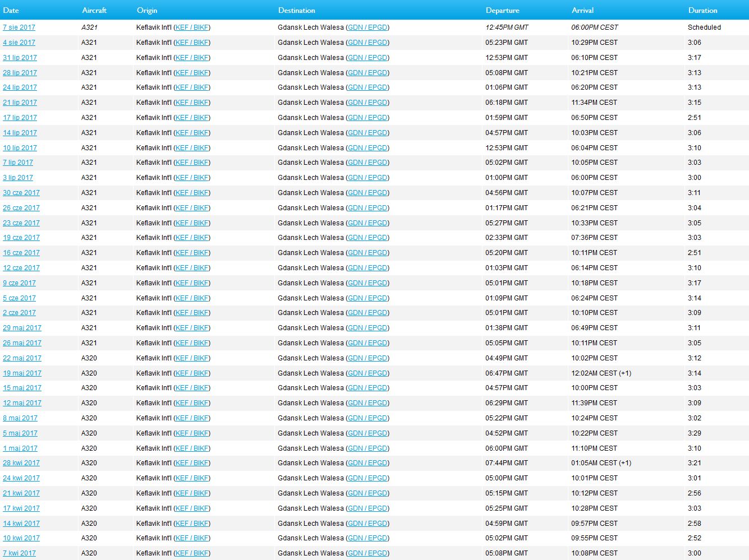Select A320 aircraft in 22 maj 2017 row

click(x=89, y=358)
